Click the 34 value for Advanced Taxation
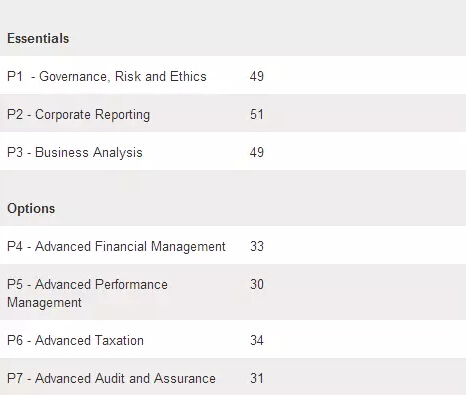Screen dimensions: 466x395 [x=257, y=340]
